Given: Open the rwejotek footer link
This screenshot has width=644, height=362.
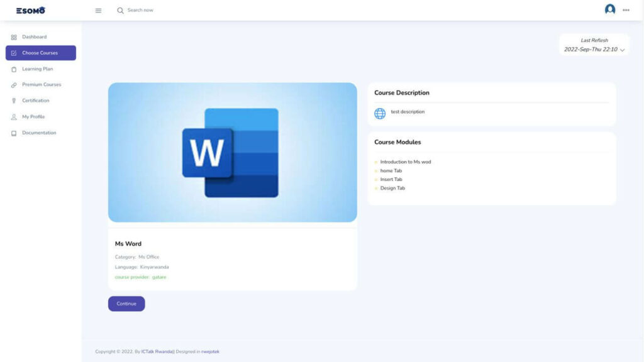Looking at the screenshot, I should (x=210, y=351).
